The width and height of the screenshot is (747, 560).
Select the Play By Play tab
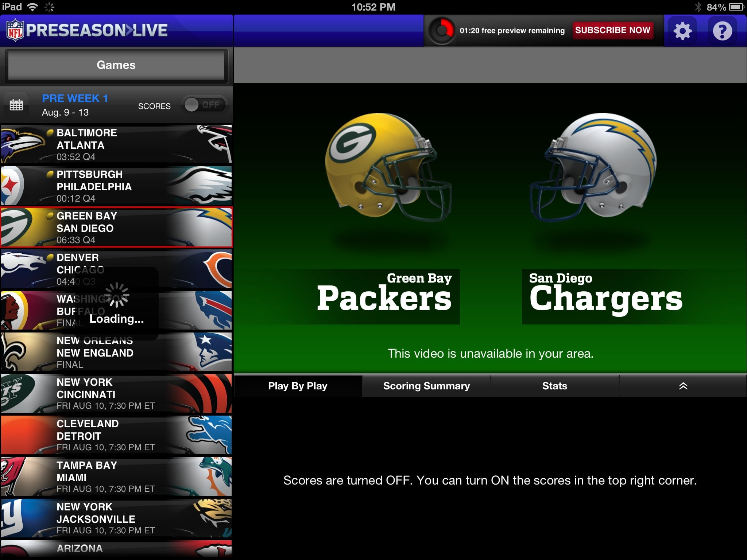(x=298, y=386)
